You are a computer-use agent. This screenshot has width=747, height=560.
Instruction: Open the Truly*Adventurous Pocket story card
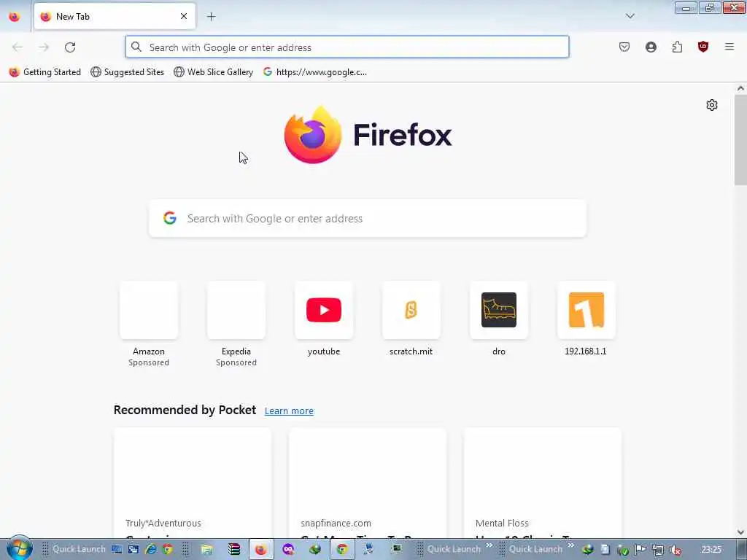(193, 483)
